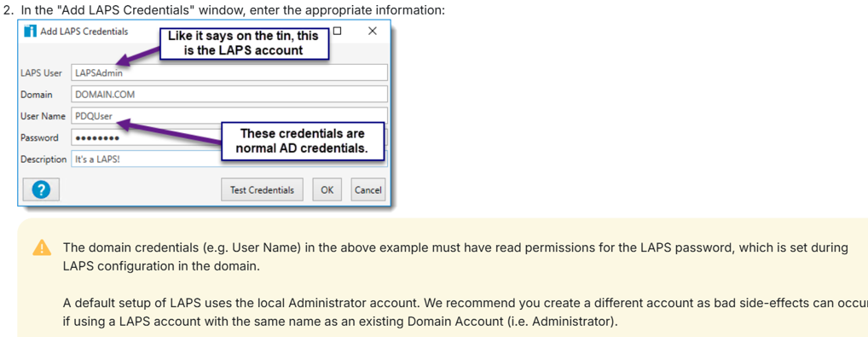Click the 'normal AD credentials' callout box
This screenshot has height=337, width=868.
(x=302, y=142)
